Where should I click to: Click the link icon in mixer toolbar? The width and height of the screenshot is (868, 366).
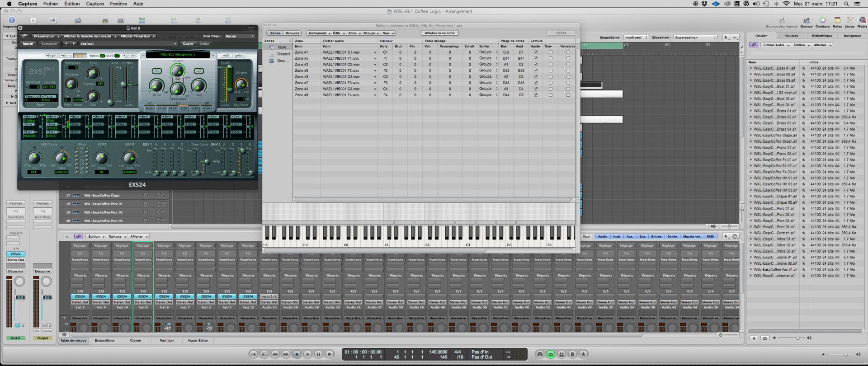coord(79,236)
